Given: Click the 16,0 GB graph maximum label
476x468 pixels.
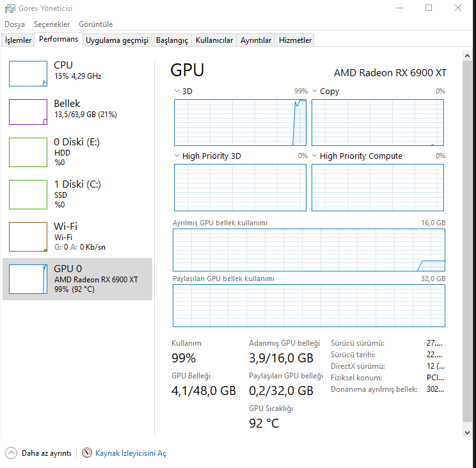Looking at the screenshot, I should (x=433, y=223).
